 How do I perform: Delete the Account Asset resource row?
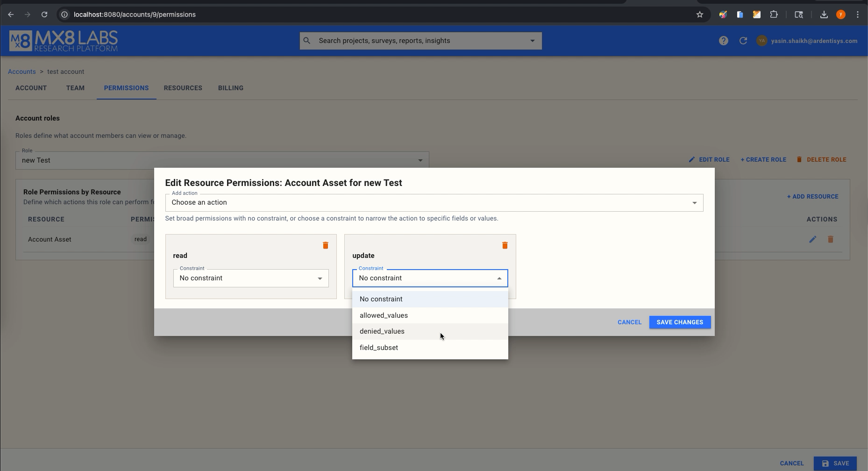831,239
